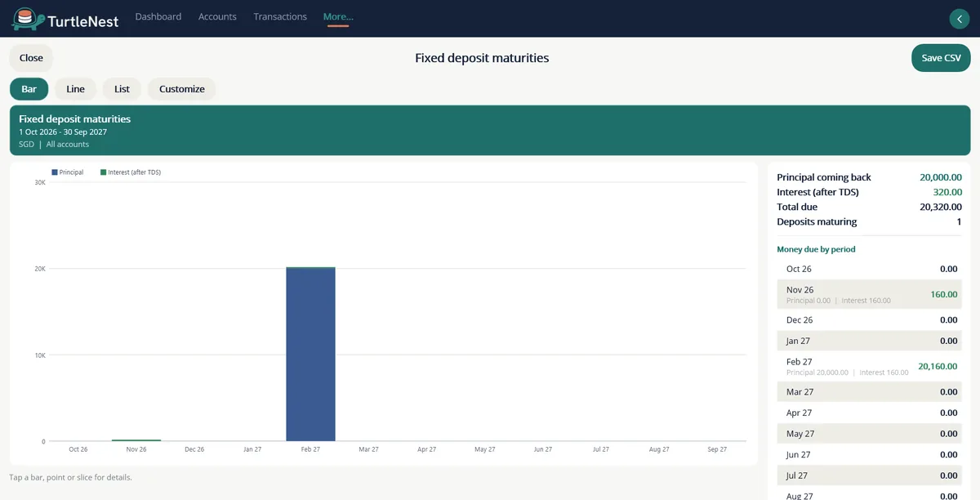Select the Mar 27 period row
The width and height of the screenshot is (980, 500).
(869, 392)
